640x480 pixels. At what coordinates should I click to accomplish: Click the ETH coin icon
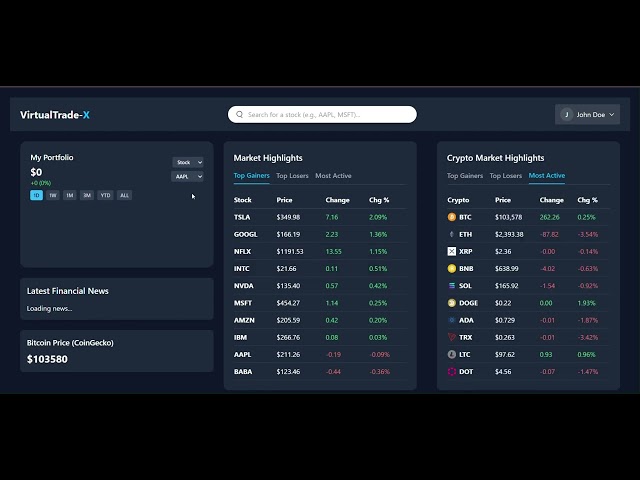[x=451, y=234]
